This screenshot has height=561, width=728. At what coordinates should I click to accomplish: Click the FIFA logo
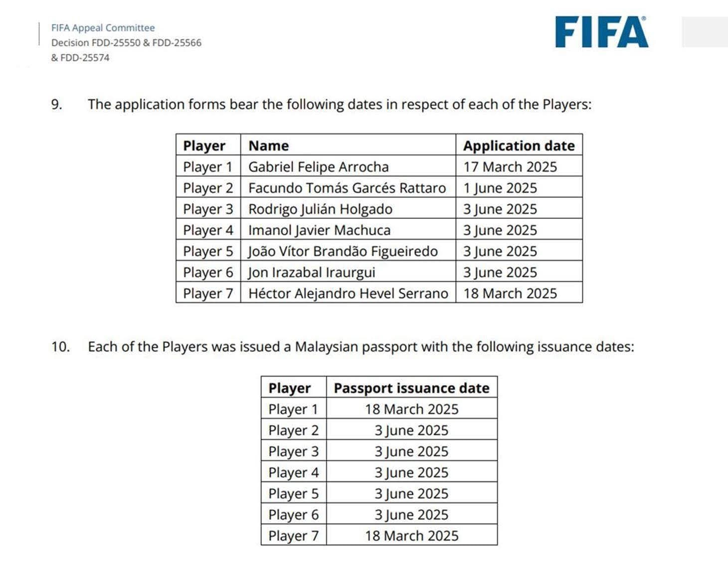(601, 32)
